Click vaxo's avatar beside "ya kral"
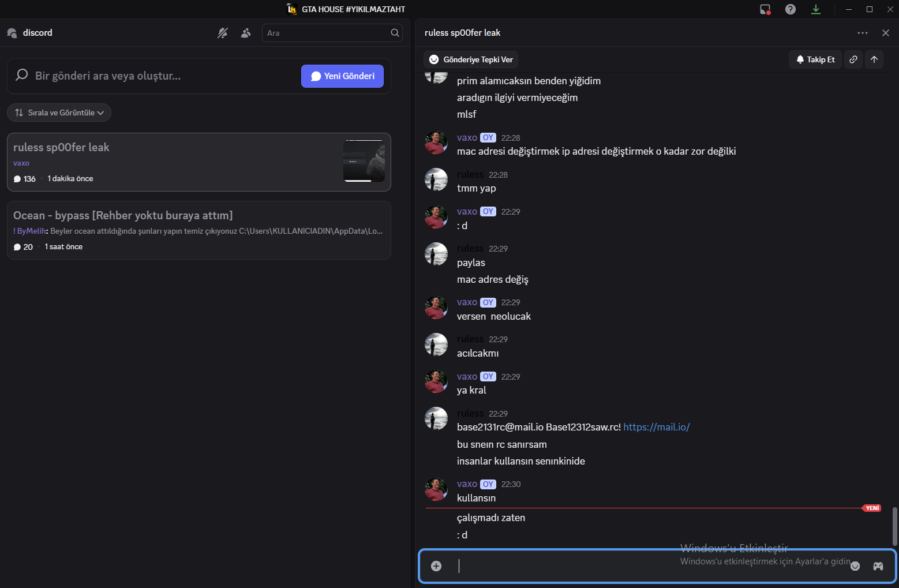Screen dimensions: 899x588 coord(436,381)
